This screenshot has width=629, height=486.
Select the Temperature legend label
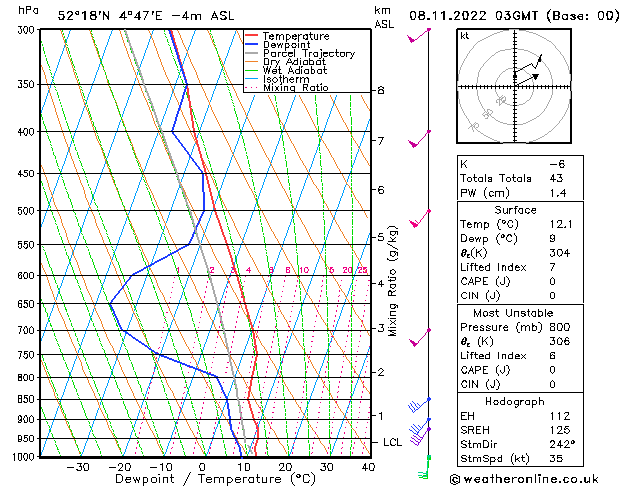tap(296, 36)
